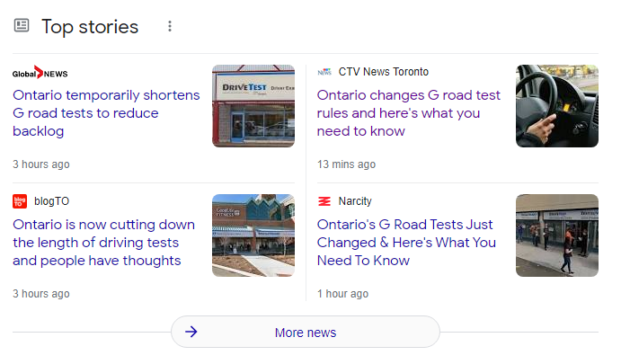This screenshot has height=364, width=621.
Task: Click the Narcity street scene thumbnail
Action: tap(557, 235)
